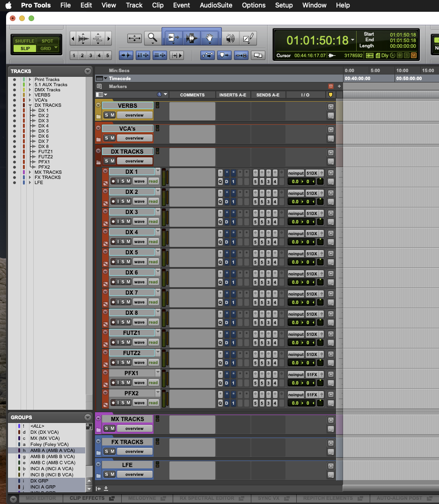Enable SHUFFLE edit mode
439x504 pixels.
coord(24,41)
